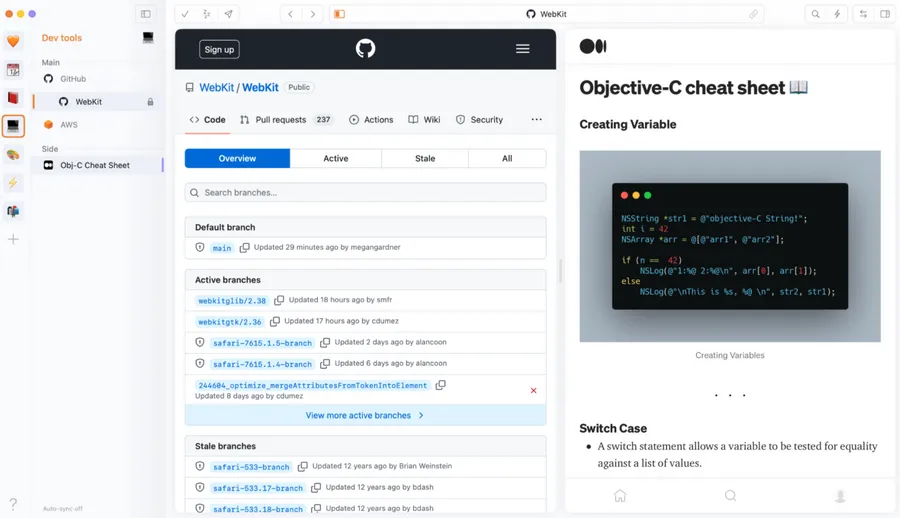Click the GitHub Octocat logo
The width and height of the screenshot is (900, 518).
coord(365,48)
